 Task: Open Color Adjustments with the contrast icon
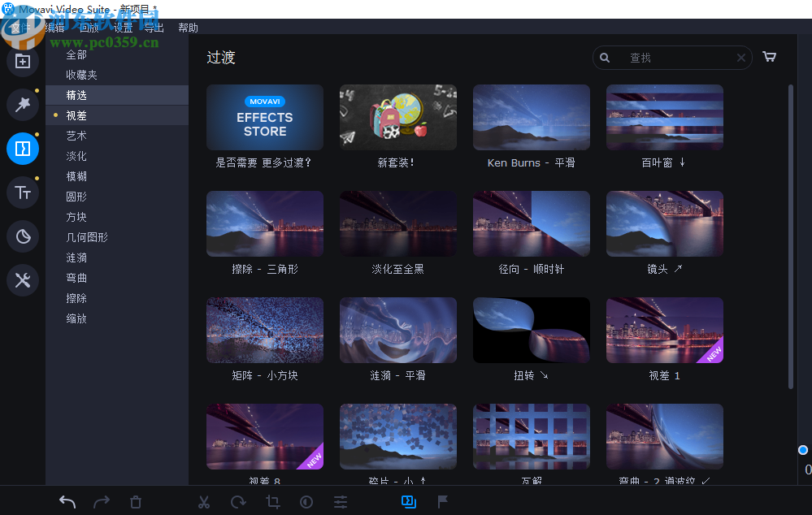point(306,501)
